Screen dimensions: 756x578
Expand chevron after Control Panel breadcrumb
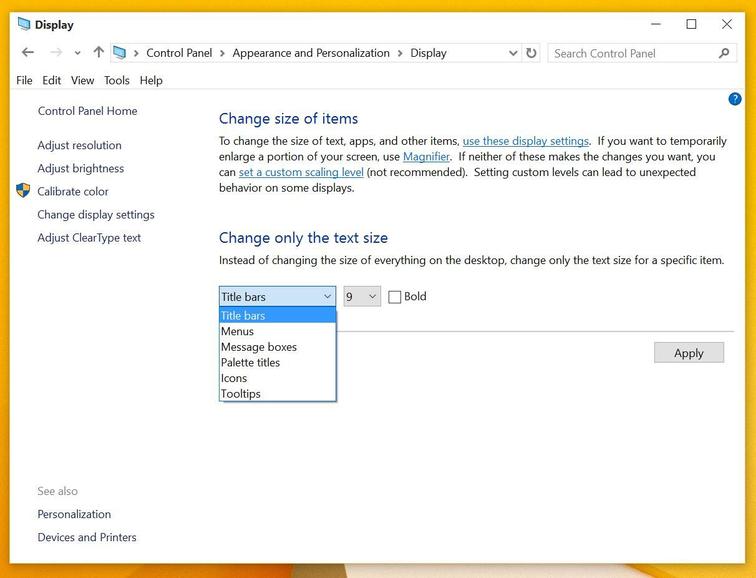(222, 53)
